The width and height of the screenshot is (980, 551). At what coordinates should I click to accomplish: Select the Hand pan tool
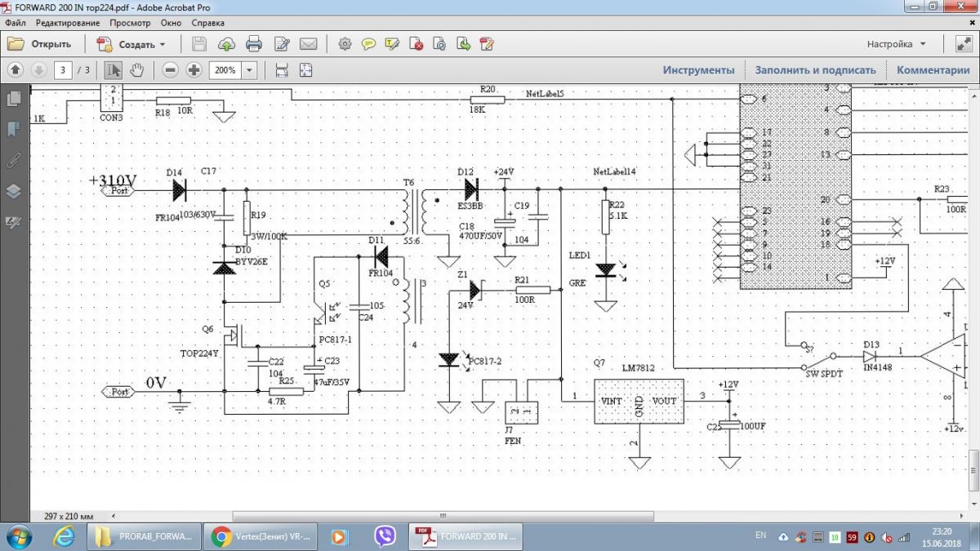point(136,70)
